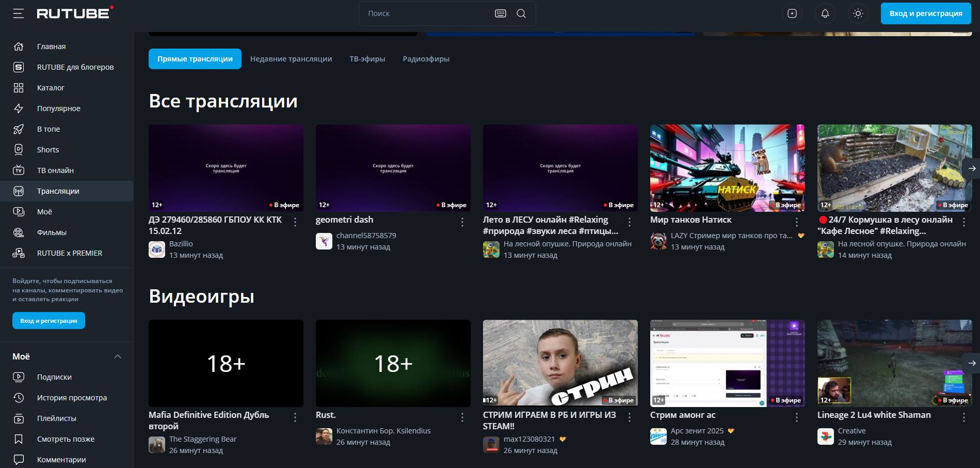The image size is (980, 468).
Task: Open Популярное in sidebar
Action: (59, 108)
